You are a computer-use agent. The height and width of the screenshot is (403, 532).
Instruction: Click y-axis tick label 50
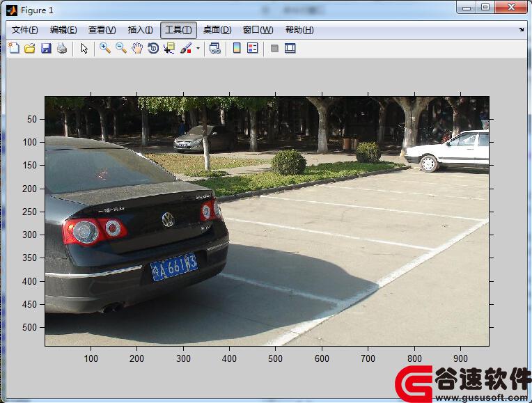(x=32, y=119)
